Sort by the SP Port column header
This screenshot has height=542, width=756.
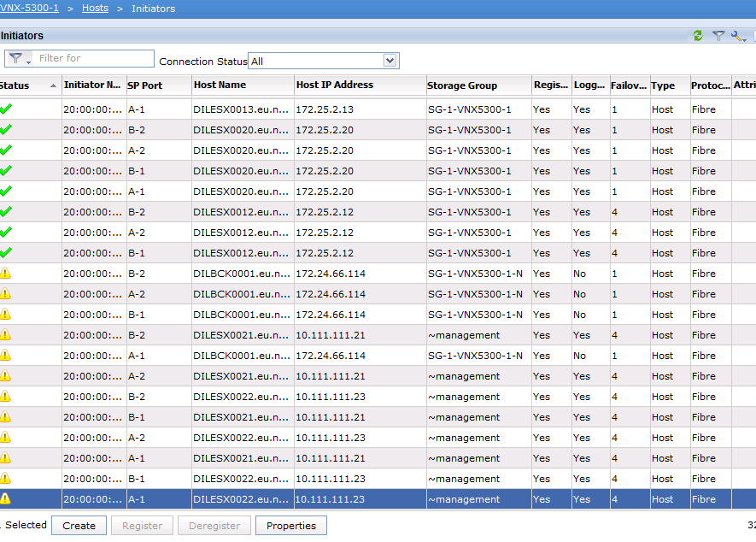pos(159,85)
